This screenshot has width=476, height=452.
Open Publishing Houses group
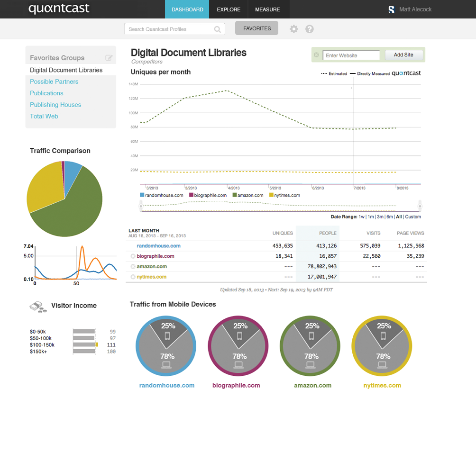[x=55, y=105]
